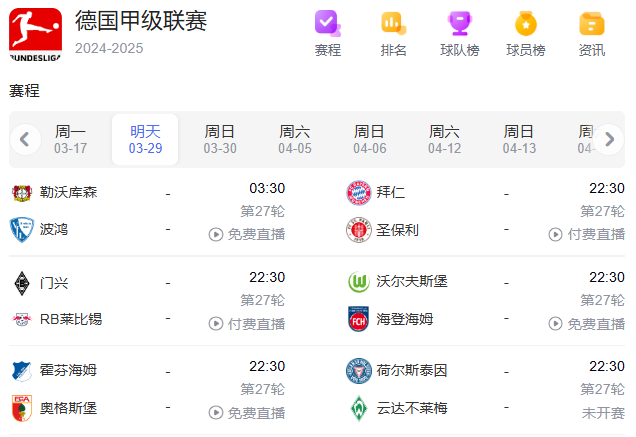Click the 勒沃库森 team crest
This screenshot has height=437, width=636.
tap(22, 192)
